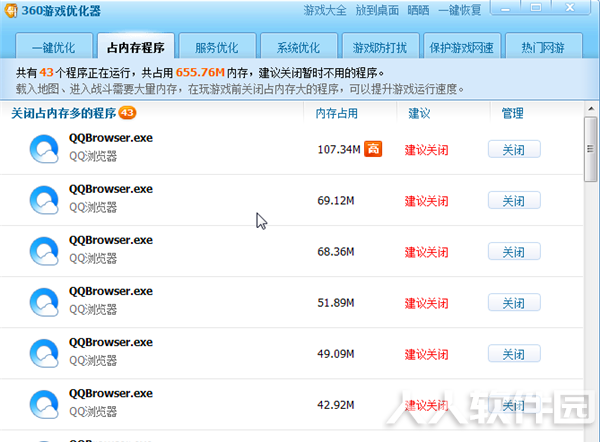The width and height of the screenshot is (600, 442).
Task: Click the 360游戏优化器 logo icon
Action: [x=11, y=10]
